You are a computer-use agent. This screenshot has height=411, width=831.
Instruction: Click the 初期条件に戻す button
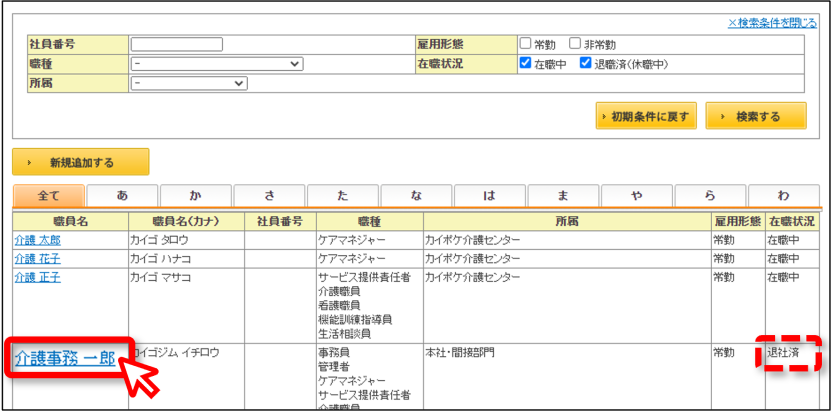point(646,116)
